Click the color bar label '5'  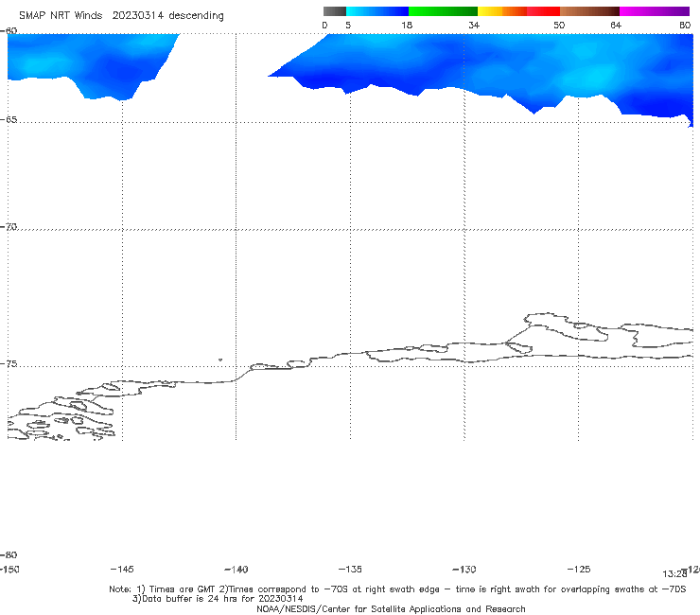click(x=348, y=25)
